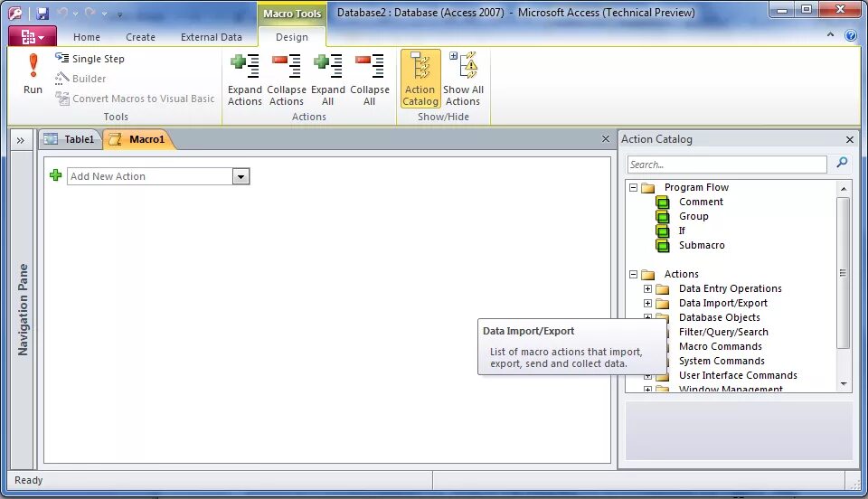Viewport: 868px width, 499px height.
Task: Open the External Data ribbon tab
Action: pos(211,37)
